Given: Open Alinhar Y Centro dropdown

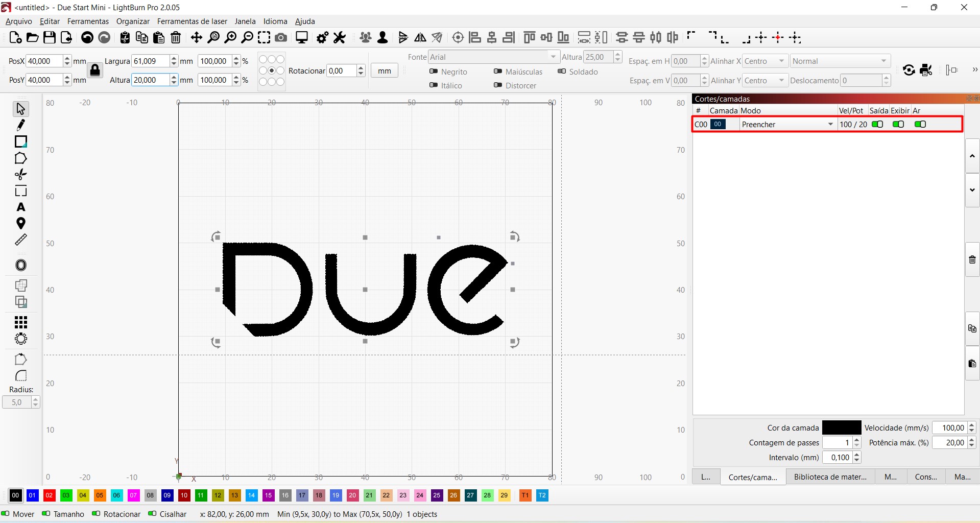Looking at the screenshot, I should coord(765,80).
